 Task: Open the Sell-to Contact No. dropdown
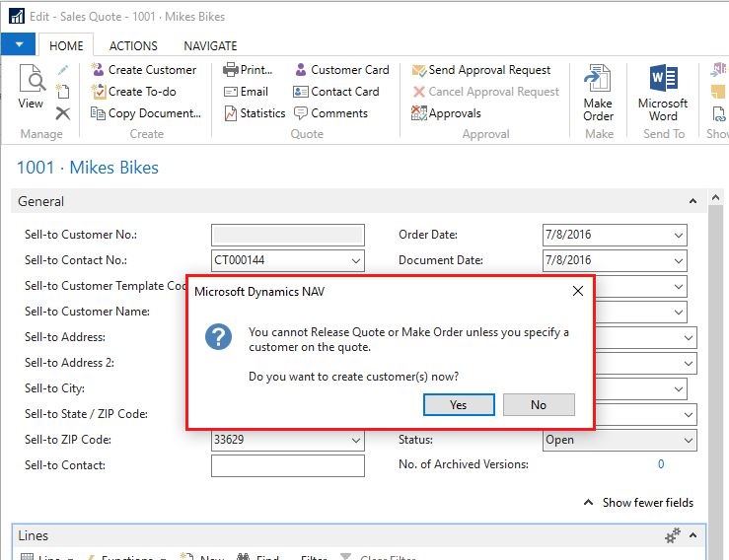(356, 260)
